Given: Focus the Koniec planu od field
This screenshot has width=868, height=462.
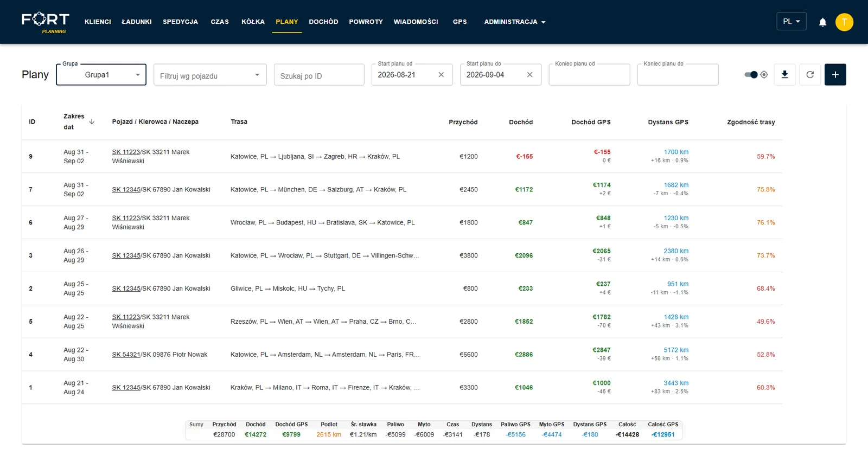Looking at the screenshot, I should click(589, 75).
